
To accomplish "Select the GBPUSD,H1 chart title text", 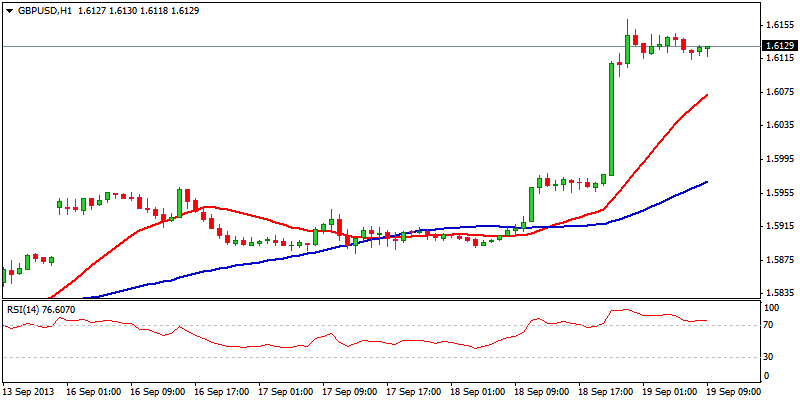I will tap(43, 11).
